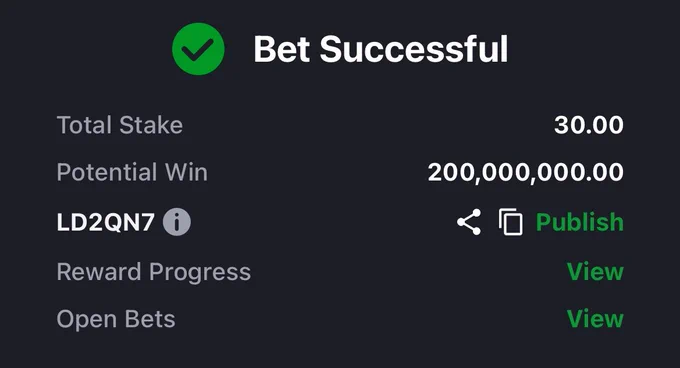680x368 pixels.
Task: Click the Total Stake label
Action: coord(120,125)
